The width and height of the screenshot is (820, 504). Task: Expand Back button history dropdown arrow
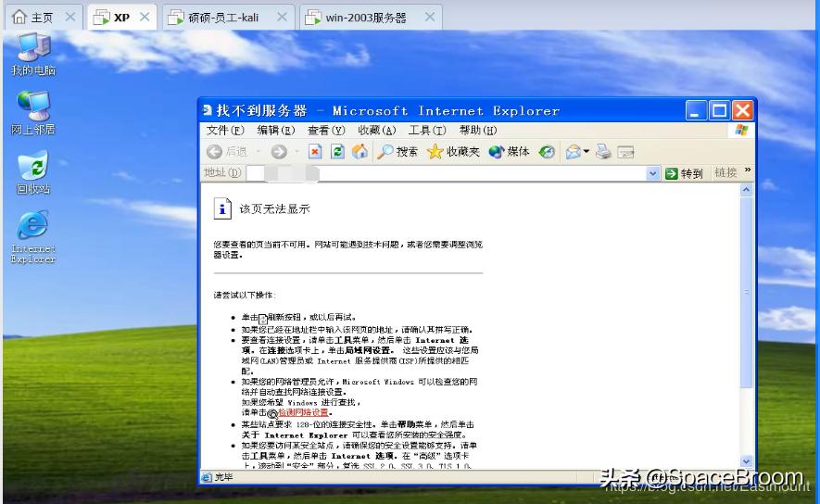tap(259, 152)
